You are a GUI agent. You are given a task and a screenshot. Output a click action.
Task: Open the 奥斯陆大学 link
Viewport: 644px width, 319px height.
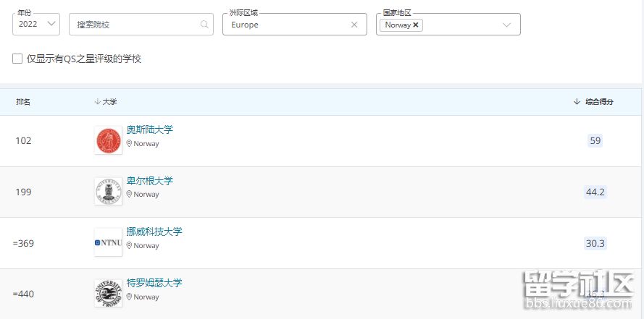click(x=150, y=130)
